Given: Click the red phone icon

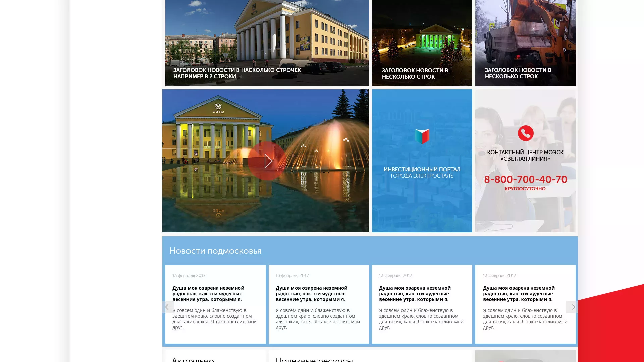Looking at the screenshot, I should point(525,133).
